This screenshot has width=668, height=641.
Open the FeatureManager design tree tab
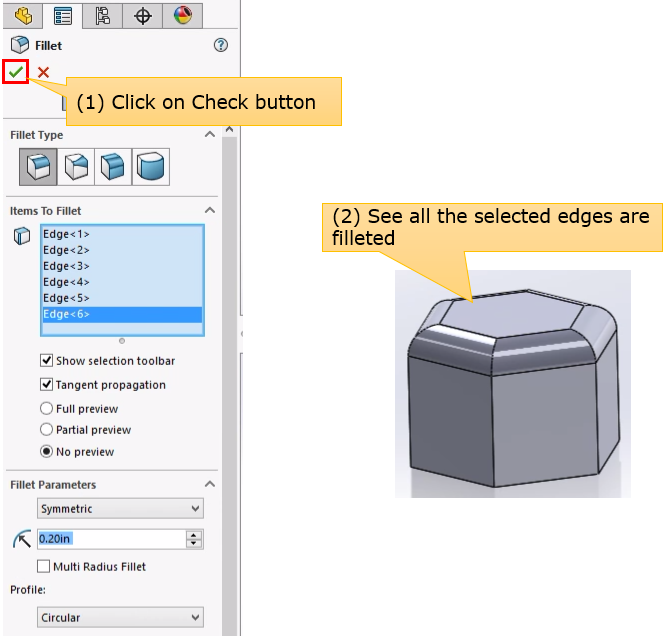[23, 16]
